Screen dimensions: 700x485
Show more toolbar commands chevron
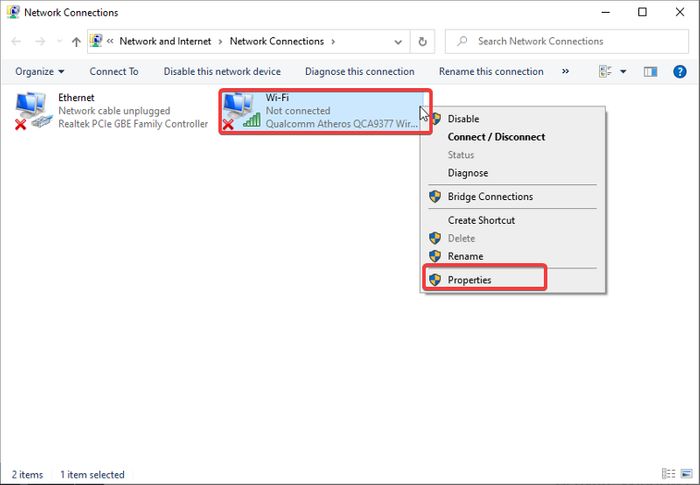point(565,72)
